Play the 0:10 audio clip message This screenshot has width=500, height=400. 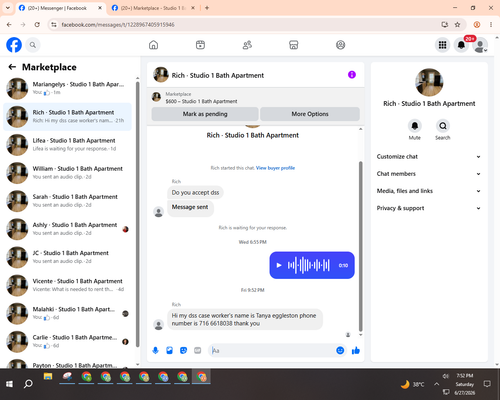[279, 265]
